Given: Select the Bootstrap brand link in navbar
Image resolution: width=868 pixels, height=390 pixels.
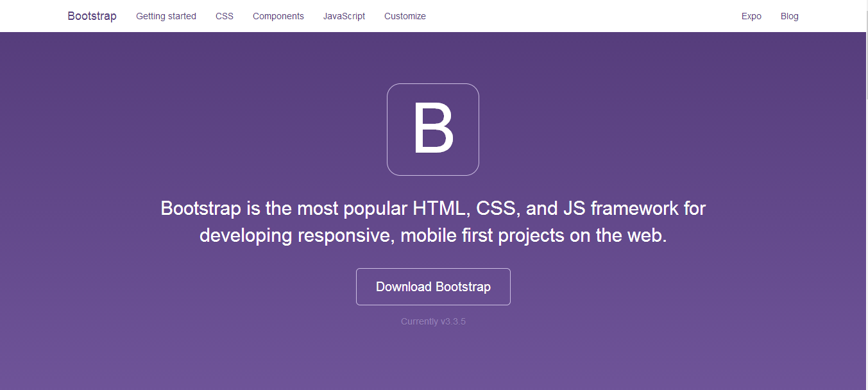Looking at the screenshot, I should 91,15.
